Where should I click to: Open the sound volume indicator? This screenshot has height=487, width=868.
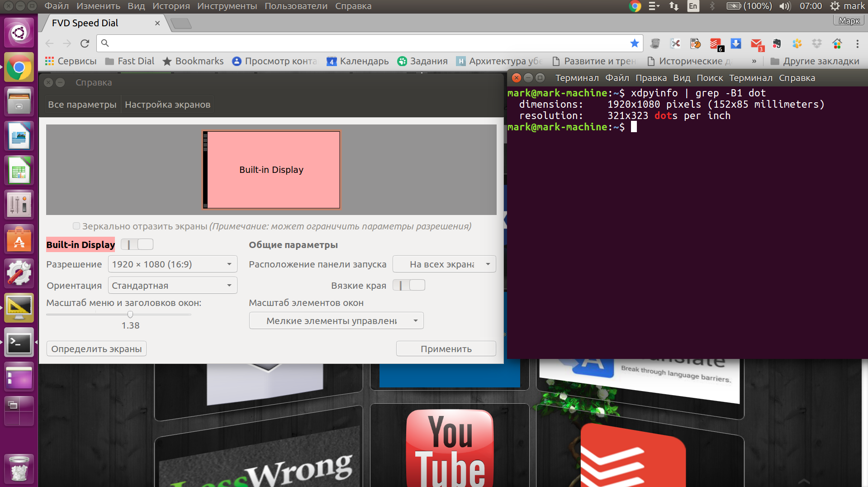[785, 6]
